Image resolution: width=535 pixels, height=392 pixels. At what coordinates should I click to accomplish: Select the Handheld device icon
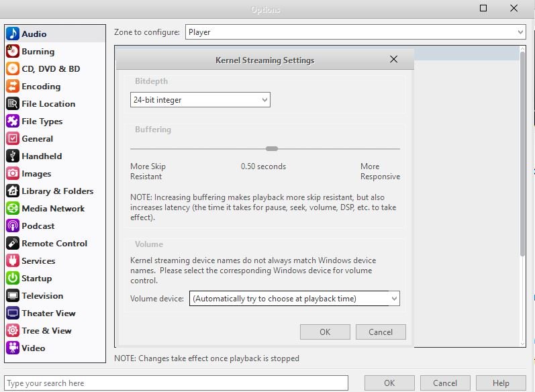12,156
